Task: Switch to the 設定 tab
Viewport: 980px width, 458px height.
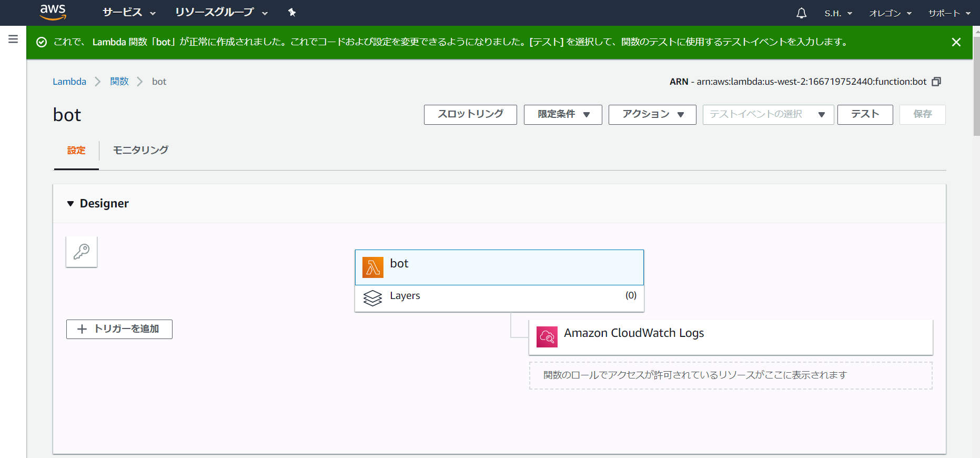Action: point(76,151)
